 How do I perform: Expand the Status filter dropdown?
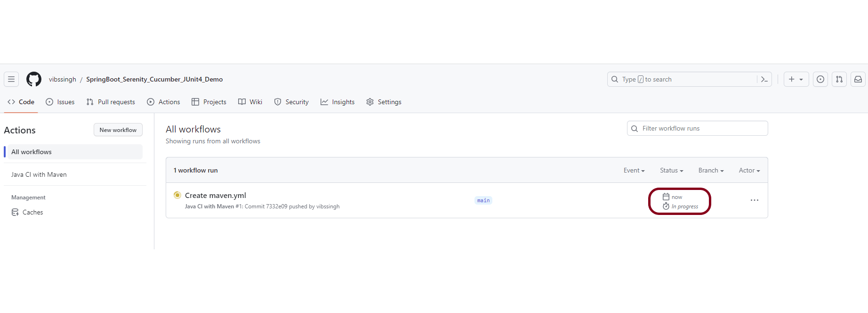[x=671, y=171]
